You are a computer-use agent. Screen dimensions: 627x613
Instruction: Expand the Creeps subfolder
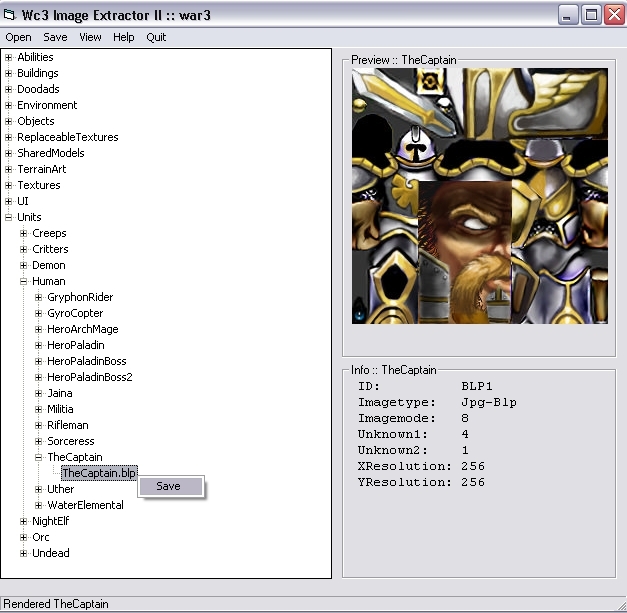tap(24, 233)
